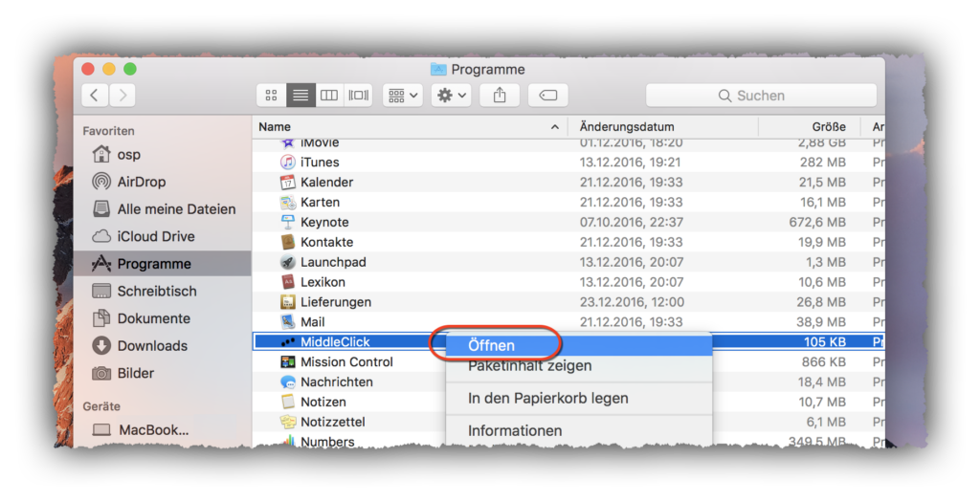The height and width of the screenshot is (501, 980).
Task: Choose In den Papierkorb legen
Action: (579, 399)
